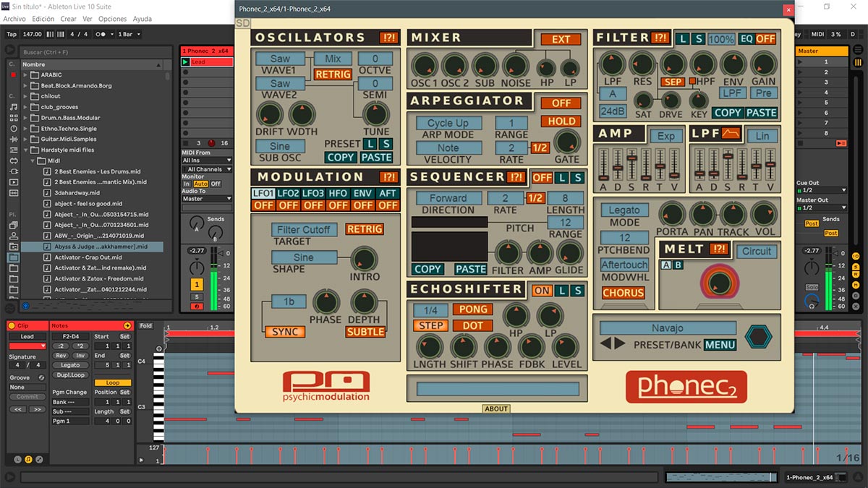This screenshot has width=868, height=488.
Task: Go to next preset with right arrow
Action: click(x=619, y=343)
